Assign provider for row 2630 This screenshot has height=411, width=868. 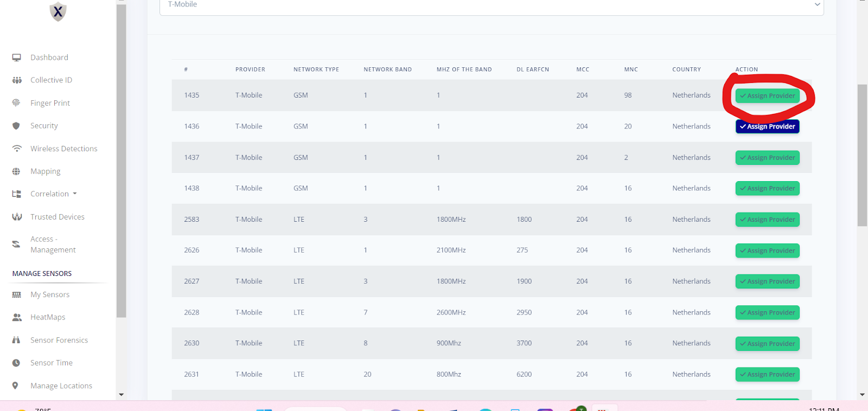pos(767,344)
